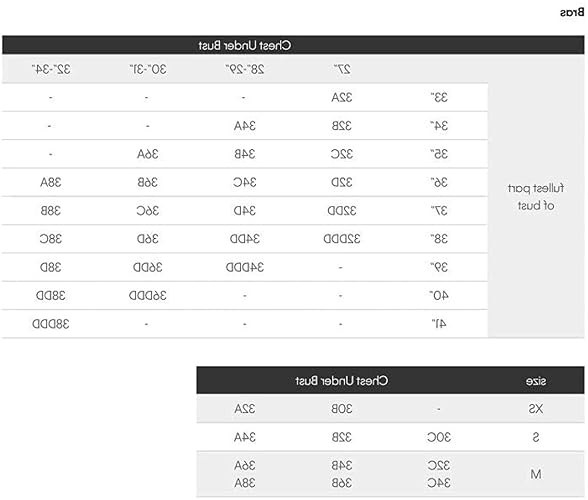
Task: Click the 28"-29" column heading
Action: pos(244,69)
